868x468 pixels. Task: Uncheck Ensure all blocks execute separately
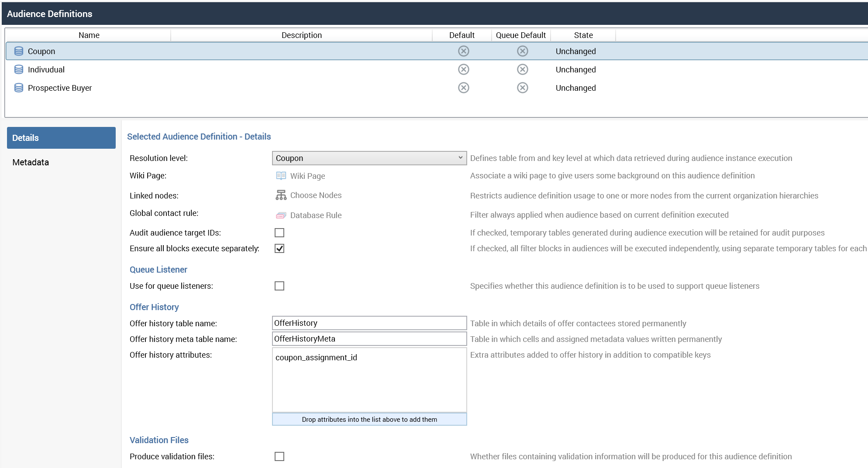[x=279, y=248]
